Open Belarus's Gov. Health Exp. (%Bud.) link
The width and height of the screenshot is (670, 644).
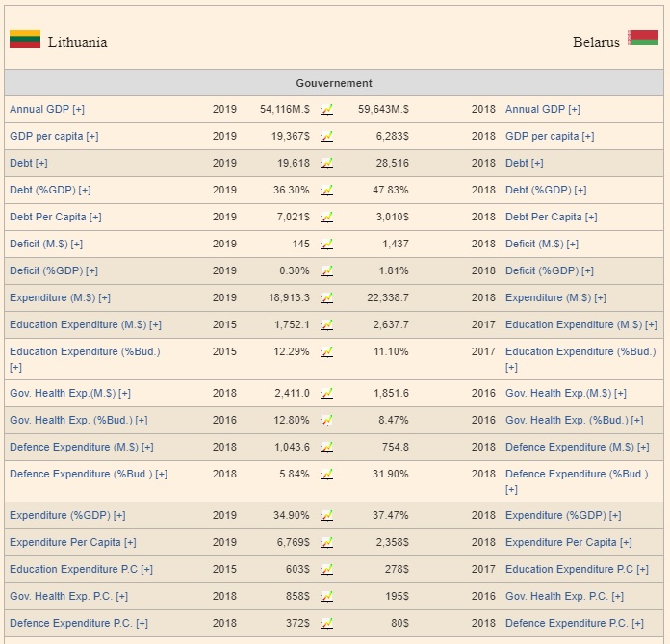pyautogui.click(x=575, y=420)
